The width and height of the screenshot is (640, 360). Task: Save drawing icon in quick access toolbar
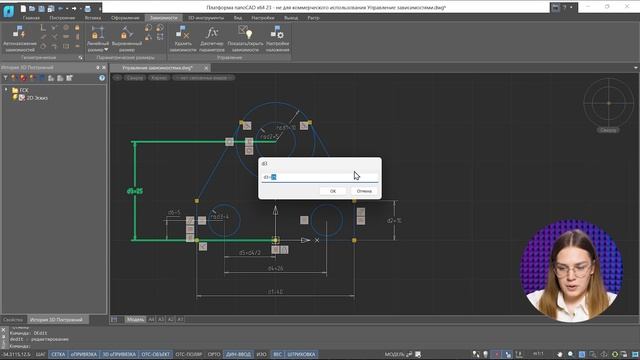[x=42, y=8]
